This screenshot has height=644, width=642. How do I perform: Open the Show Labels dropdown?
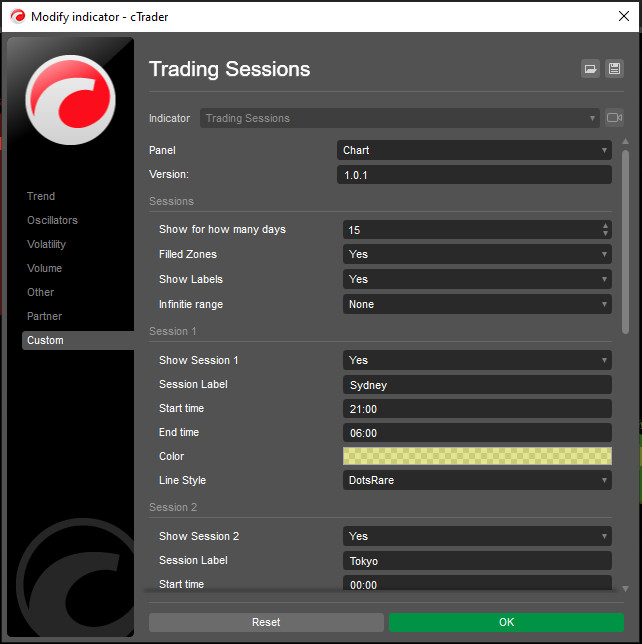point(477,279)
